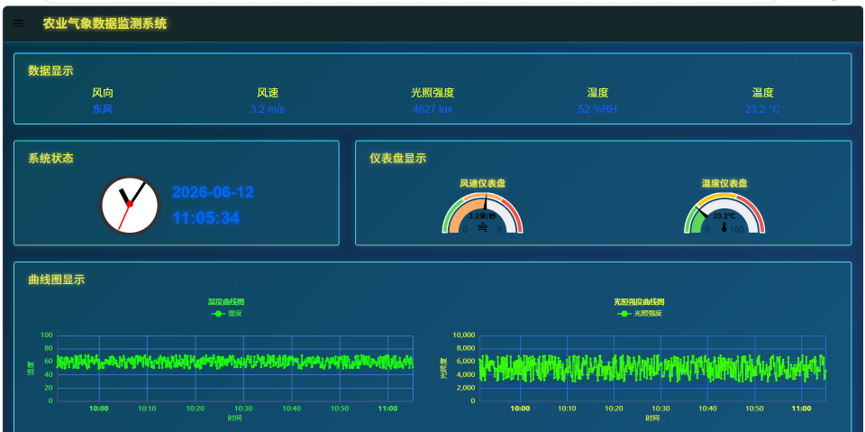The width and height of the screenshot is (865, 432).
Task: Click the 系统状态 panel heading
Action: click(51, 158)
